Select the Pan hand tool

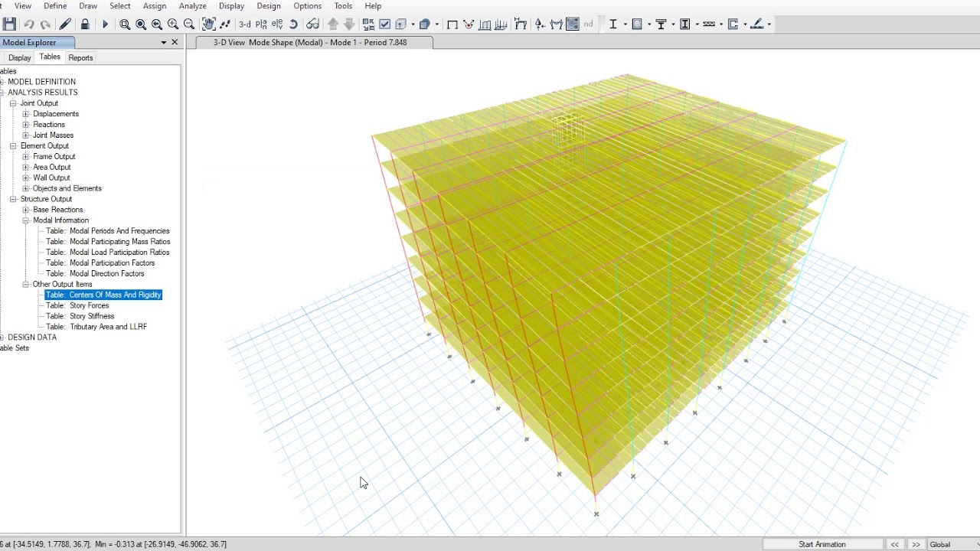(208, 24)
